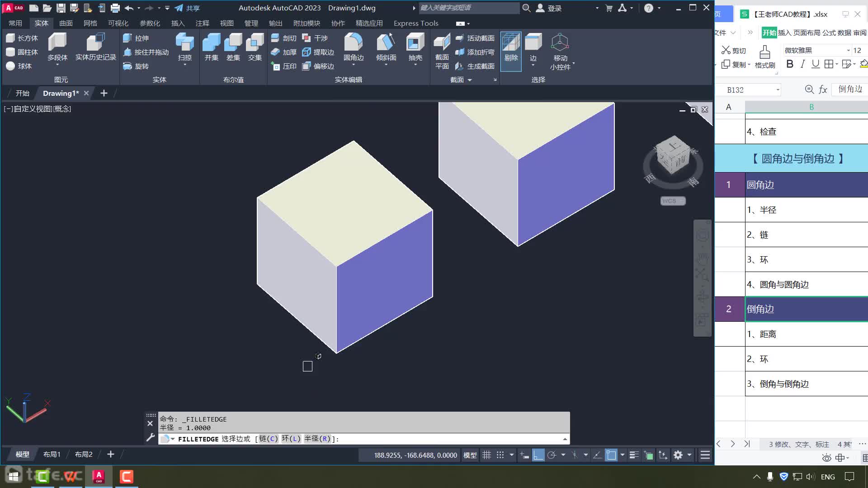Click the 提取边 extract edges tool

coord(318,52)
